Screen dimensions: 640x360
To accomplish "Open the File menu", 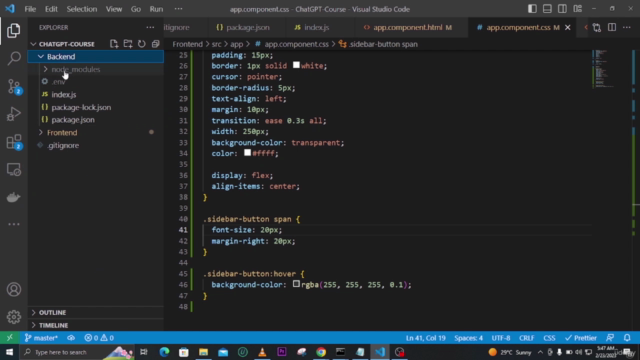I will pos(30,9).
